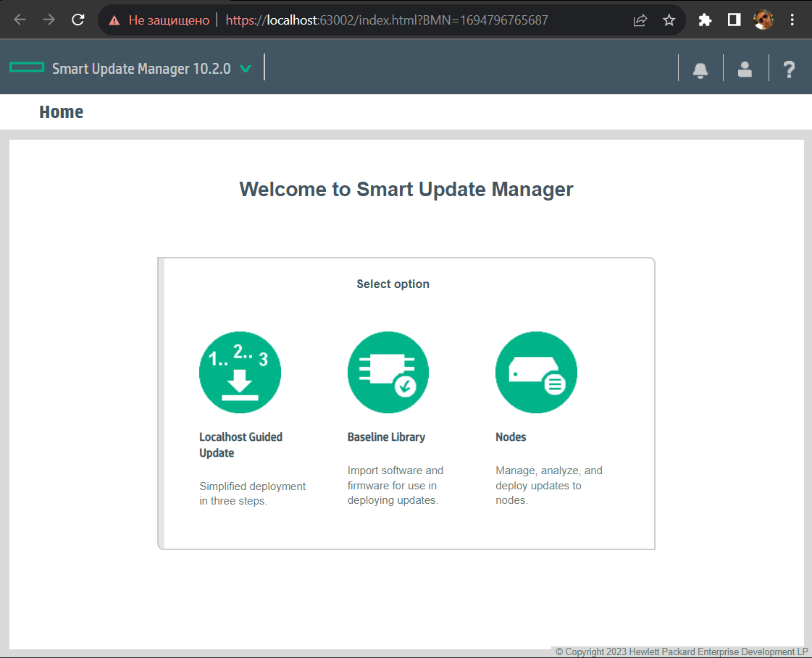
Task: Toggle the browser side panel
Action: tap(734, 20)
